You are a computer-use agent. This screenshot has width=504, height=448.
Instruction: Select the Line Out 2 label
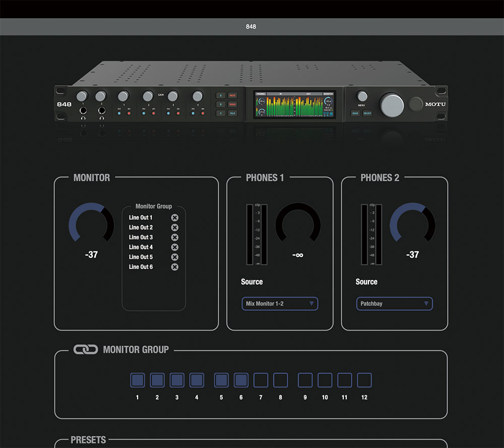pos(141,228)
